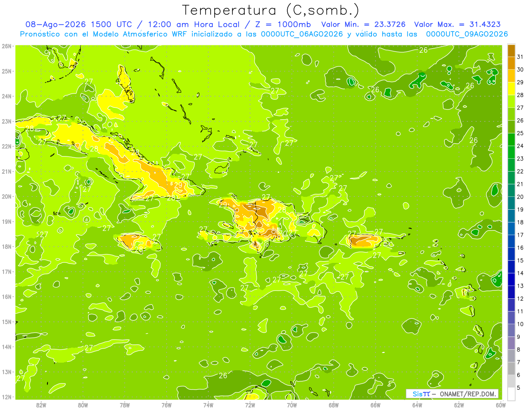
Task: Click latitude label '15N'
Action: pos(7,322)
